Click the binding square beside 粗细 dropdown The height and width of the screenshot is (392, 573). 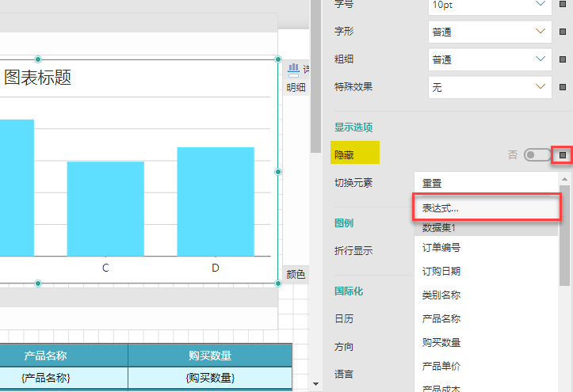(x=563, y=59)
